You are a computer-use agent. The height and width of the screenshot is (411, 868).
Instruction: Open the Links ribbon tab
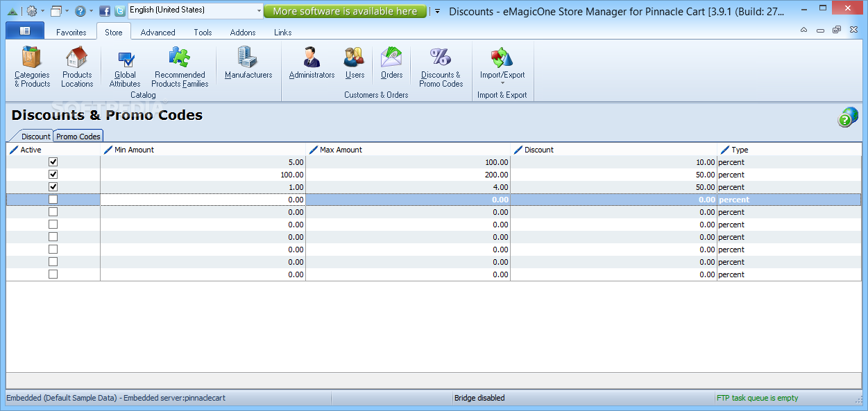pyautogui.click(x=283, y=32)
